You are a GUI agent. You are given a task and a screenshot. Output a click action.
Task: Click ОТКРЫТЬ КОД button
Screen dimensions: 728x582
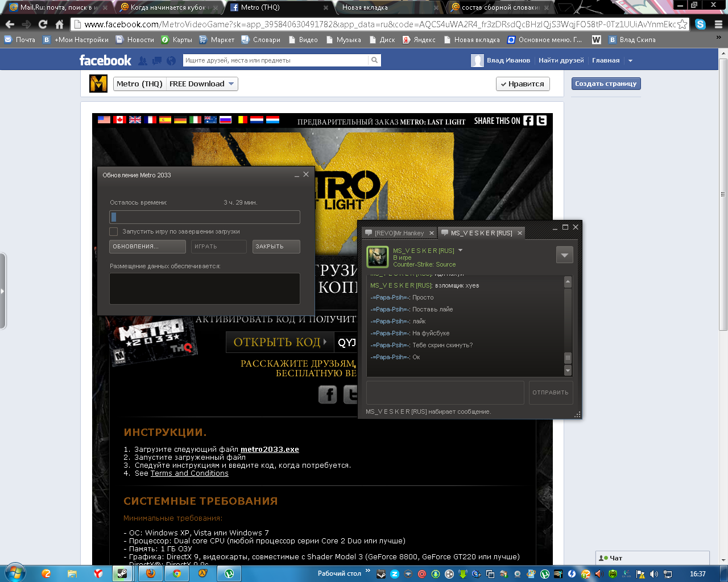[x=280, y=342]
